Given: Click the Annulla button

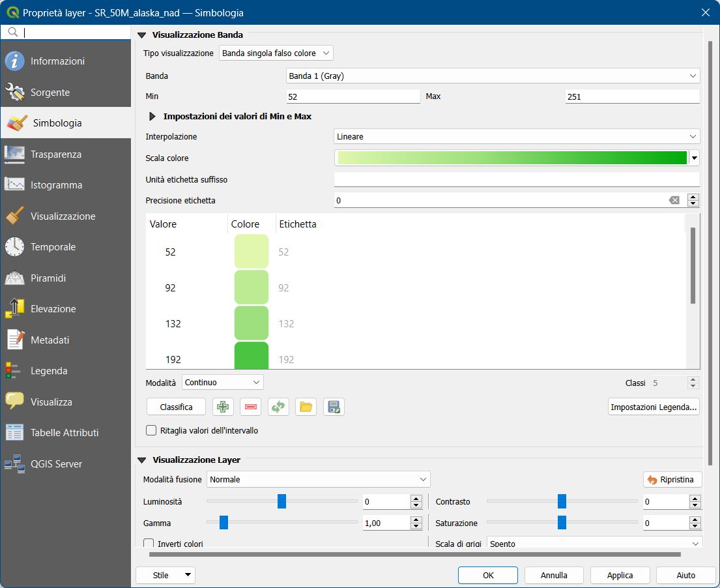Looking at the screenshot, I should click(x=554, y=575).
